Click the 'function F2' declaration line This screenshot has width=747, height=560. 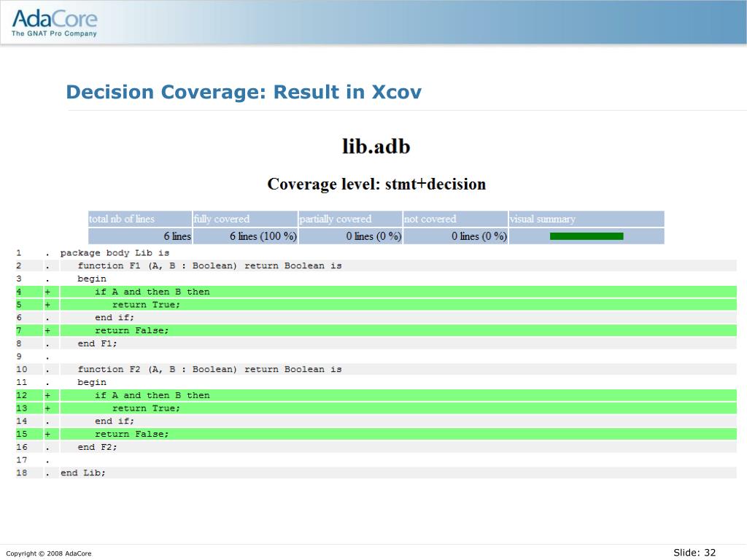tap(209, 369)
